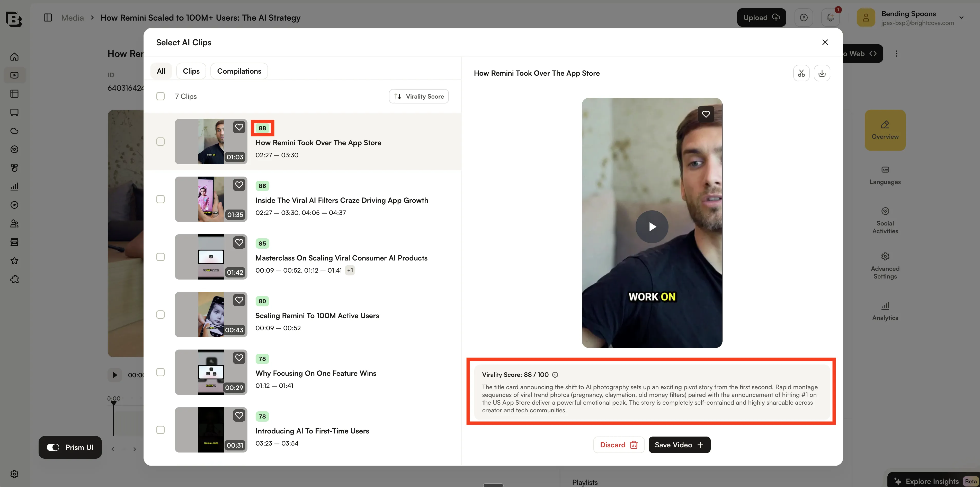The height and width of the screenshot is (487, 980).
Task: Go to next timeline page arrow
Action: tap(135, 449)
